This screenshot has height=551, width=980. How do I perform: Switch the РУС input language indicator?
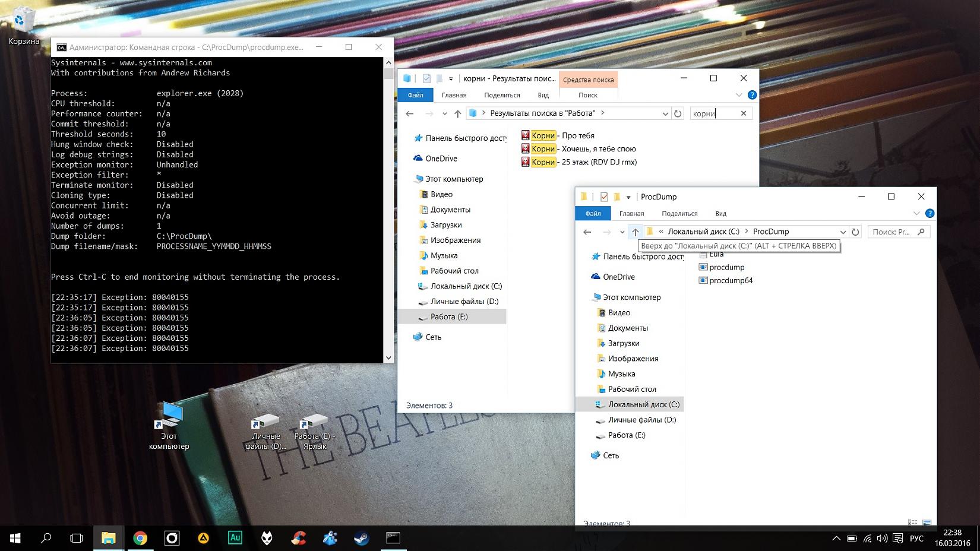click(916, 539)
